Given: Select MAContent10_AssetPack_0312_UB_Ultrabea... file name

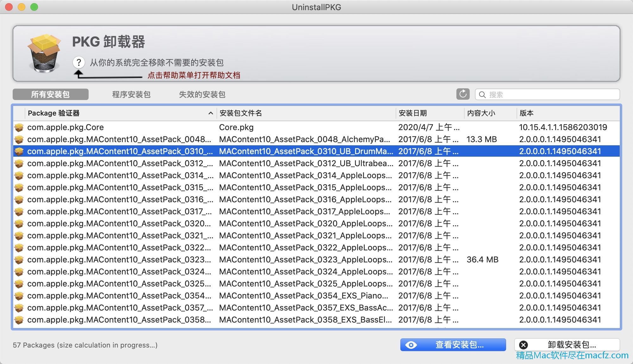Looking at the screenshot, I should point(306,163).
